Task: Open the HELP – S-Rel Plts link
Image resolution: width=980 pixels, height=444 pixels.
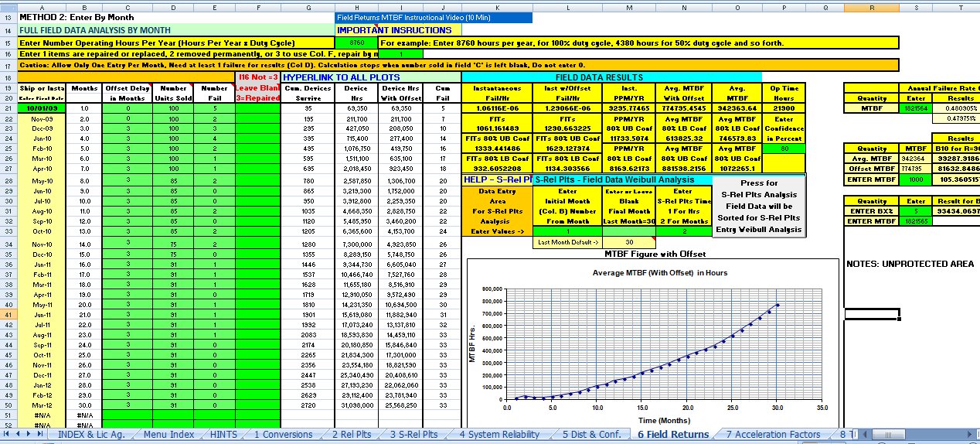Action: pyautogui.click(x=496, y=179)
